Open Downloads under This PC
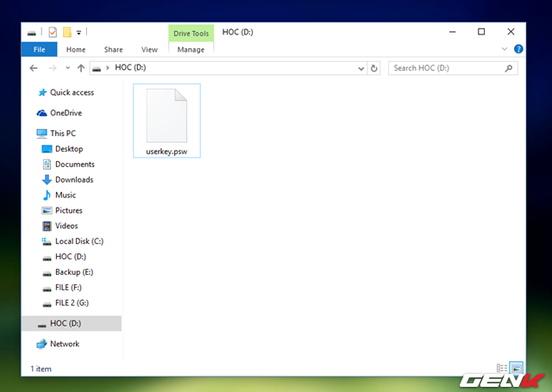Screen dimensions: 552x392 click(x=74, y=180)
